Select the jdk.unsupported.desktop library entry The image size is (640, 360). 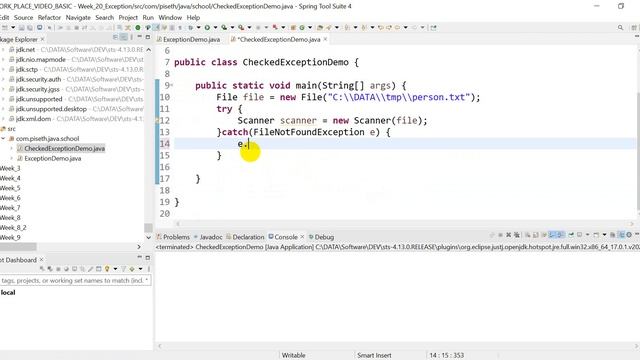point(51,109)
